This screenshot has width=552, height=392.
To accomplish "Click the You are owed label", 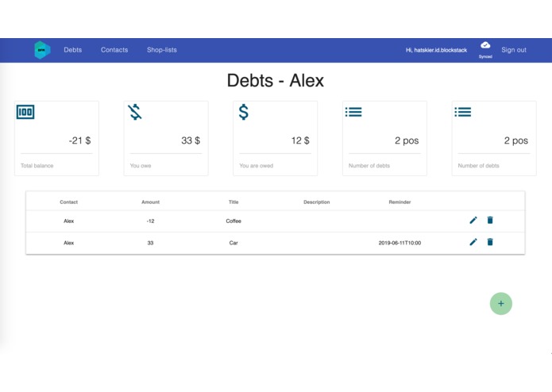I will [x=257, y=166].
